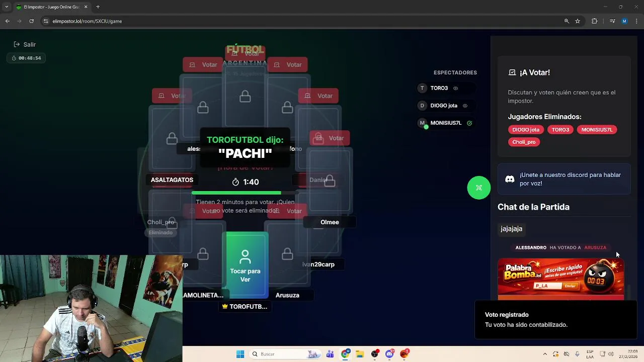
Task: Open the zoom magnifier icon in address bar
Action: 567,21
